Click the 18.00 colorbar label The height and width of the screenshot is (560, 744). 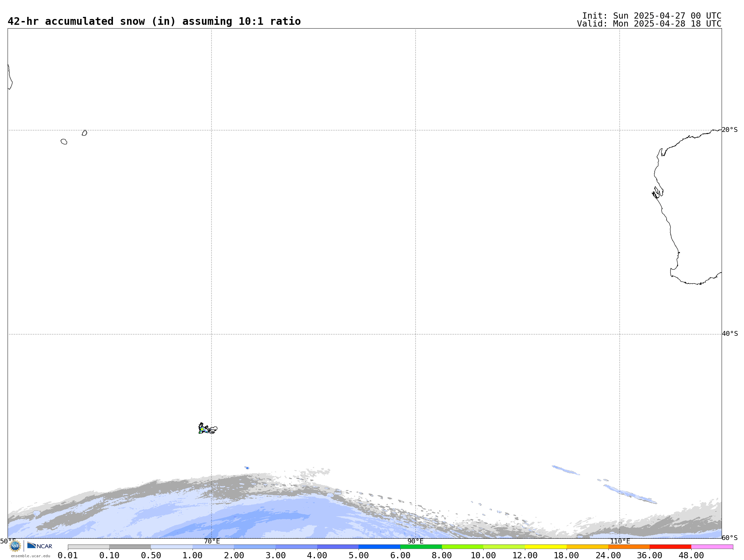[x=567, y=556]
